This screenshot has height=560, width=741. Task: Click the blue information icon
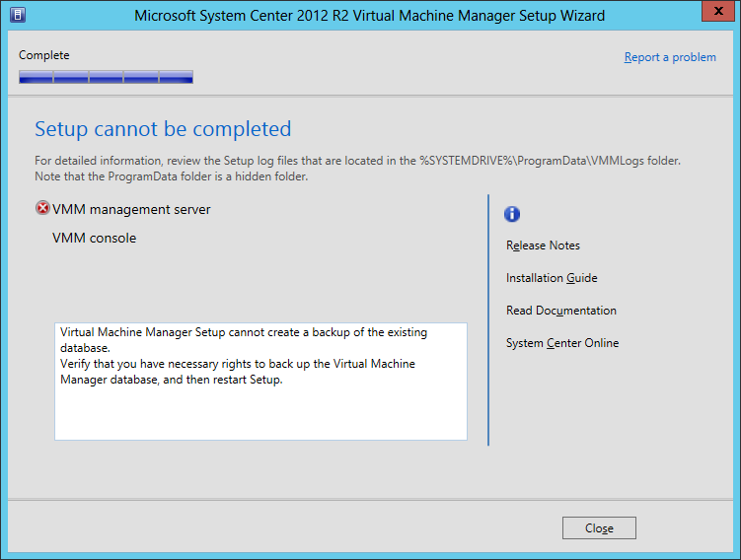[512, 214]
